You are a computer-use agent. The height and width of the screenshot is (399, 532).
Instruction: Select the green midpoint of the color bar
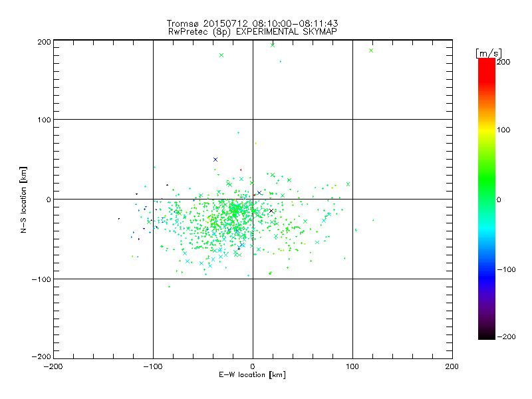(x=486, y=199)
